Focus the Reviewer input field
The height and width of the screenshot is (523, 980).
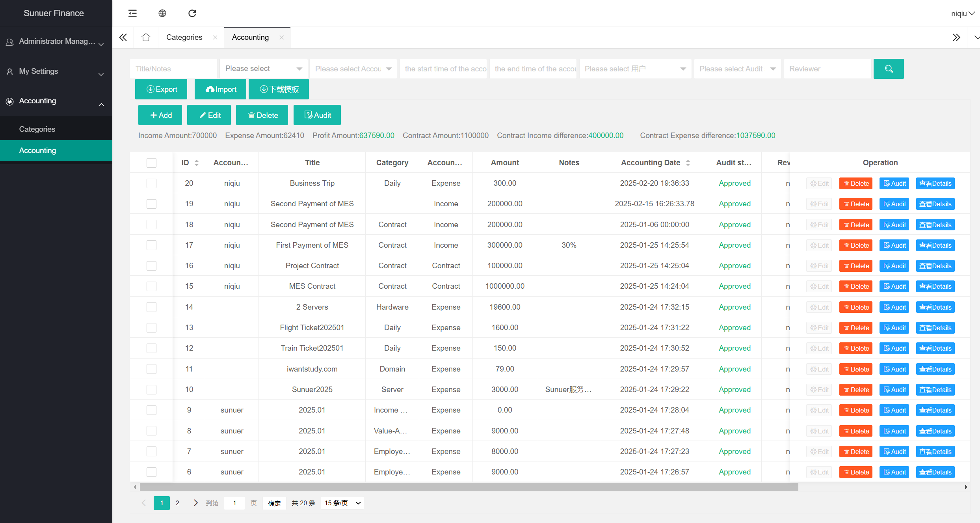pyautogui.click(x=828, y=69)
